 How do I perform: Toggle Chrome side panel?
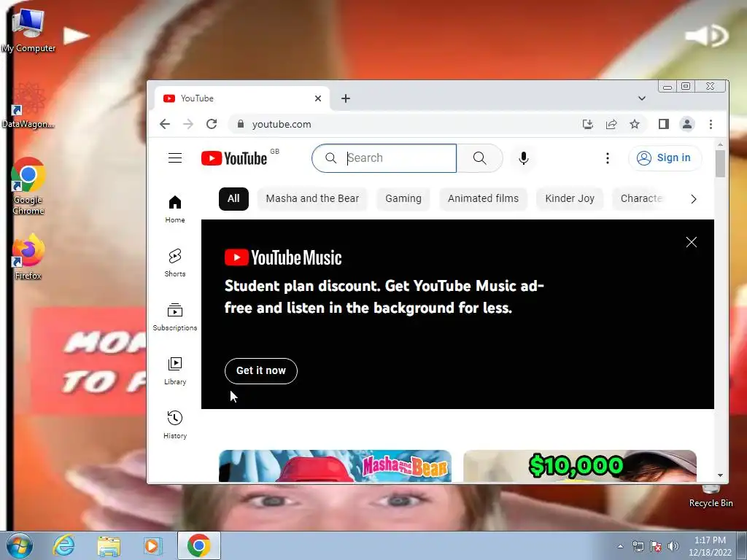coord(664,124)
